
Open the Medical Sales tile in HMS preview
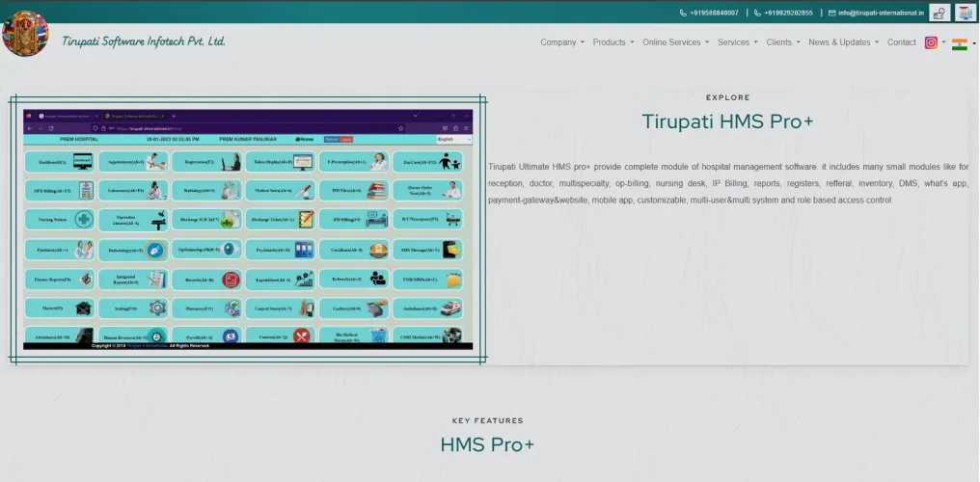pyautogui.click(x=280, y=191)
